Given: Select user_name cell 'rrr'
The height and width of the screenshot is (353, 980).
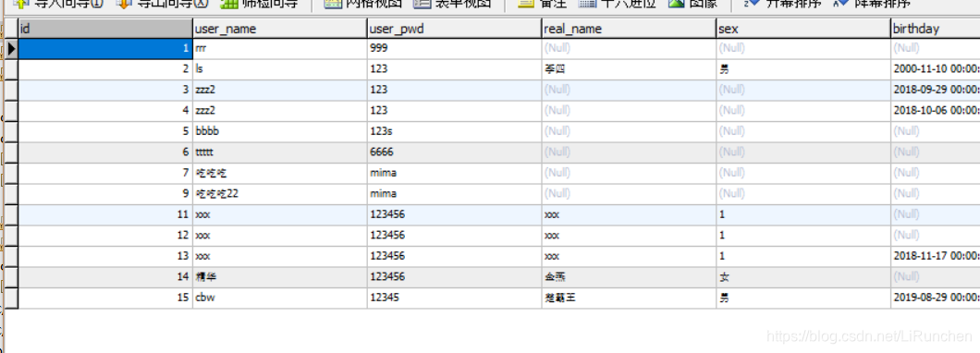Looking at the screenshot, I should point(279,48).
